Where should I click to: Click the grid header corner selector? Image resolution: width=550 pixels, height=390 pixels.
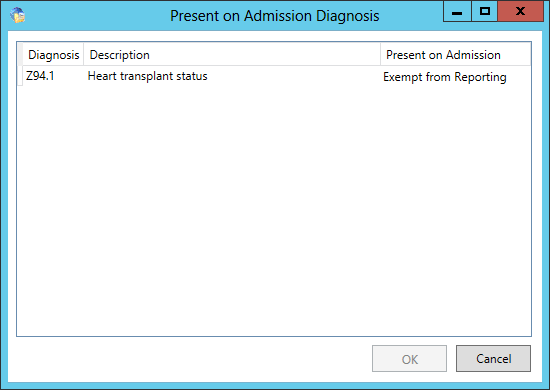pos(20,54)
